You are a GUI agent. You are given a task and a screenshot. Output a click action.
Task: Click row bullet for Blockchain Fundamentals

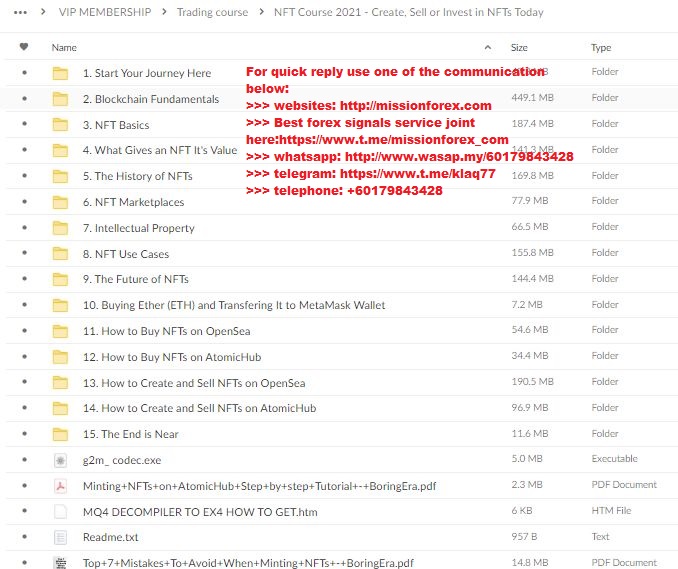point(25,99)
